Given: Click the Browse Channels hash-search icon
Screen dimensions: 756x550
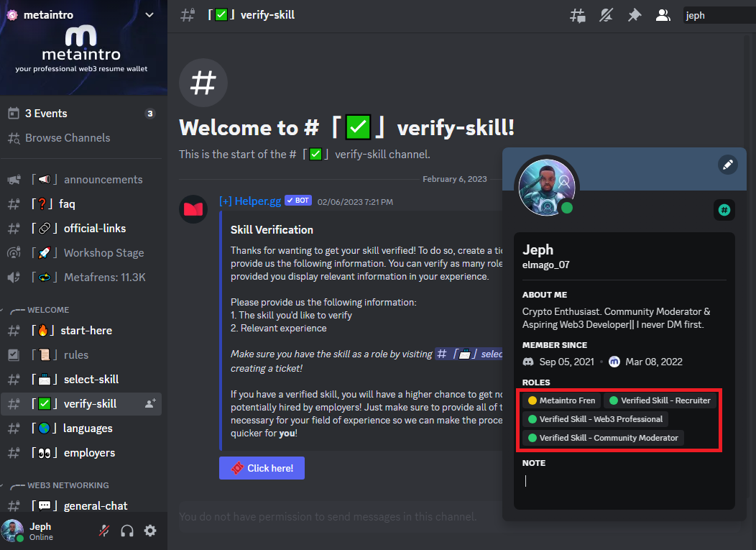Looking at the screenshot, I should 14,138.
